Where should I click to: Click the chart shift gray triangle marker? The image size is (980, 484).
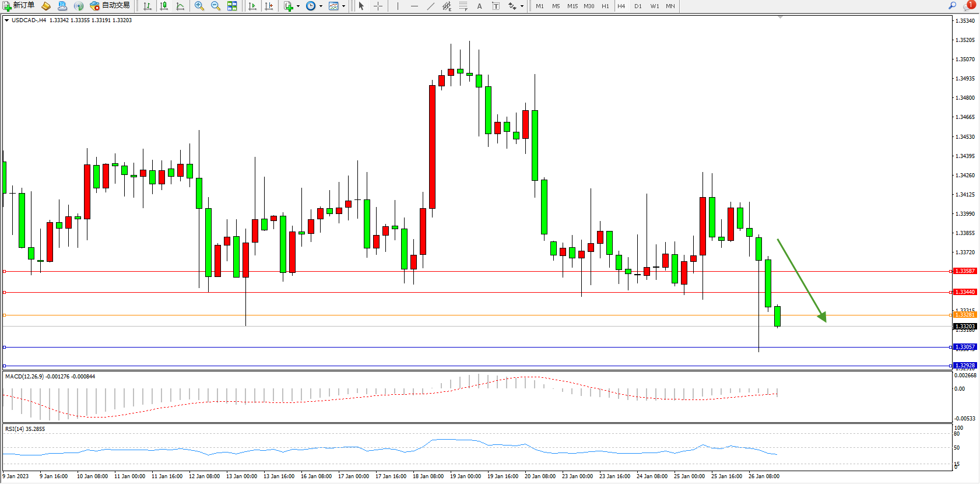(780, 17)
